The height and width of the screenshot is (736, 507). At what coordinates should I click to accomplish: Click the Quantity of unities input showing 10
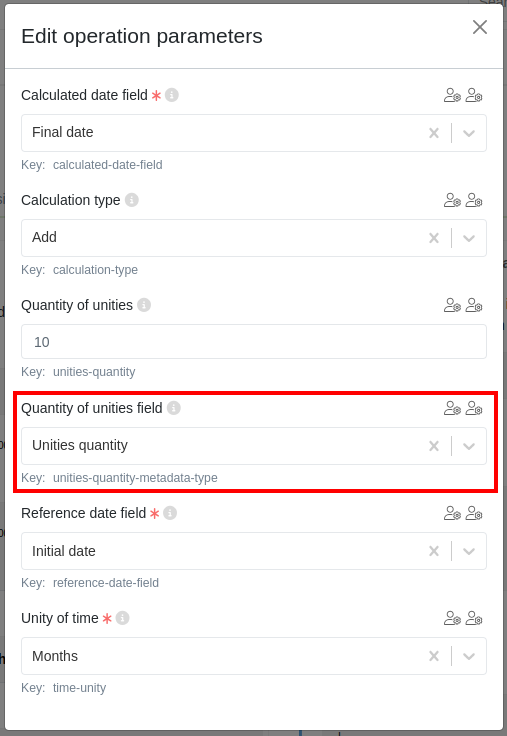[254, 342]
